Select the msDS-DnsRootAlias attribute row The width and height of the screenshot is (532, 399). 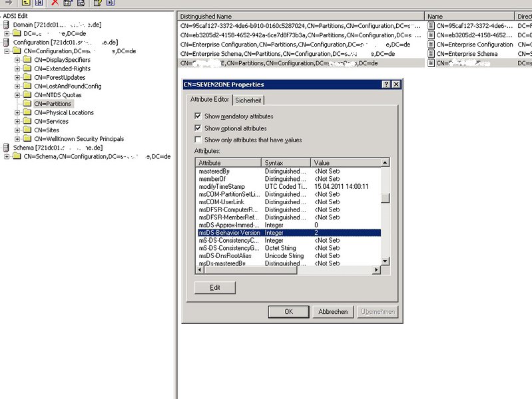pos(289,255)
